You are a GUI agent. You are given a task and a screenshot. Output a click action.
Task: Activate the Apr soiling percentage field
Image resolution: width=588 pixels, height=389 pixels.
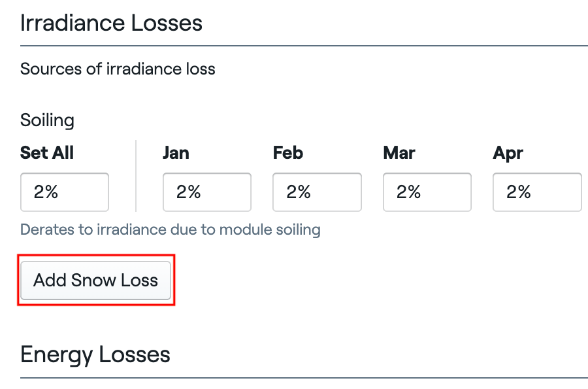(x=536, y=192)
